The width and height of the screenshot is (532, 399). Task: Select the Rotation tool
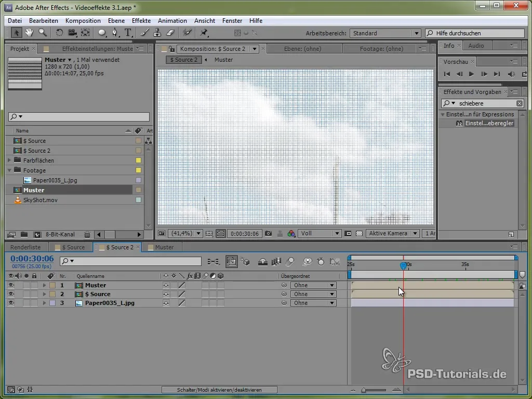(59, 33)
